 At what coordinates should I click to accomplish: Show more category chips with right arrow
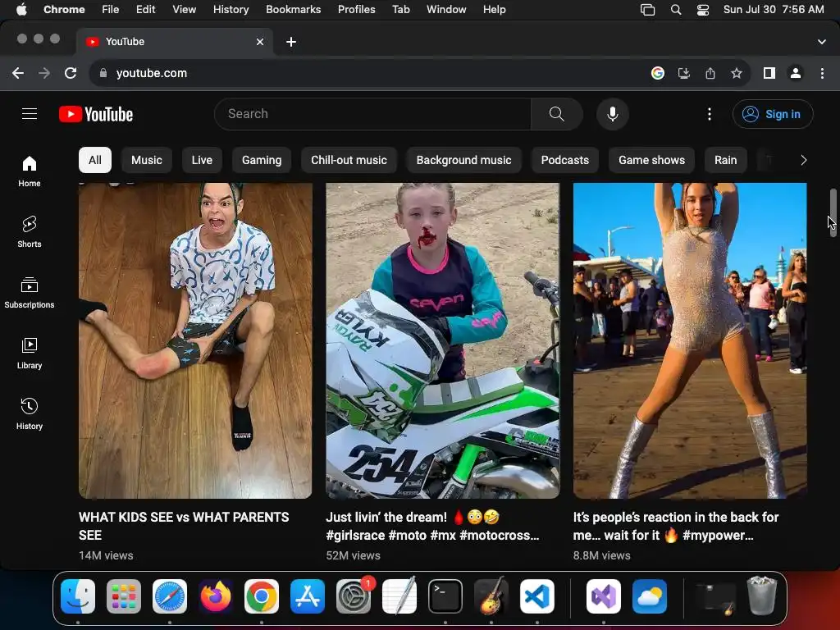(803, 160)
